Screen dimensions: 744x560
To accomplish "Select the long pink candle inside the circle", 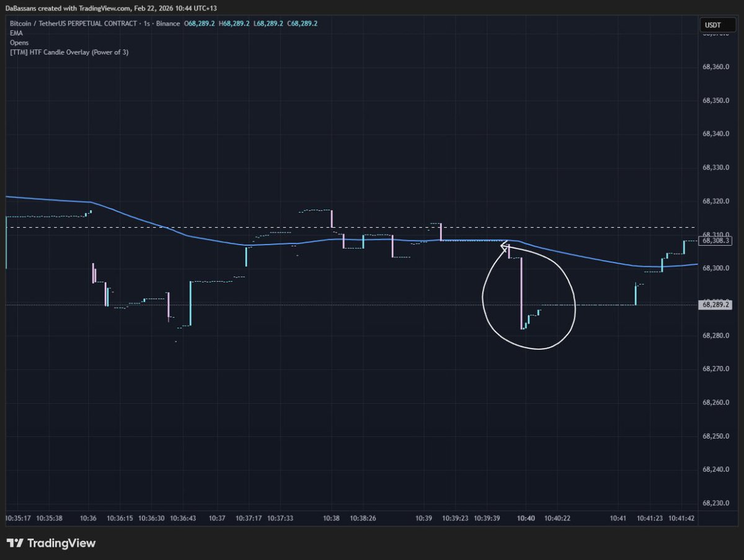I will click(x=521, y=291).
